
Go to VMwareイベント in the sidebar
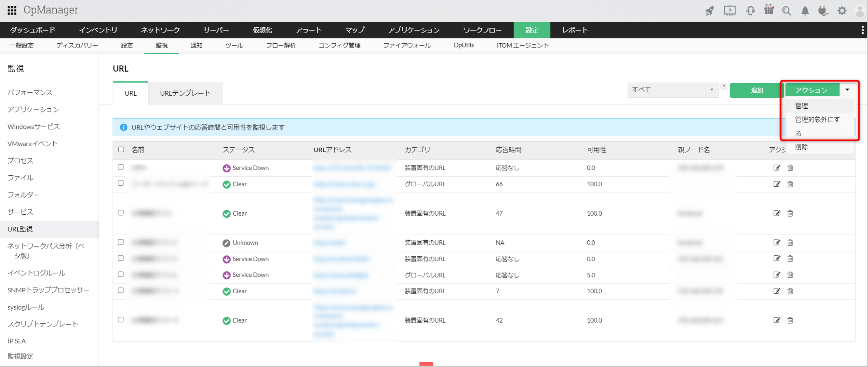click(32, 143)
